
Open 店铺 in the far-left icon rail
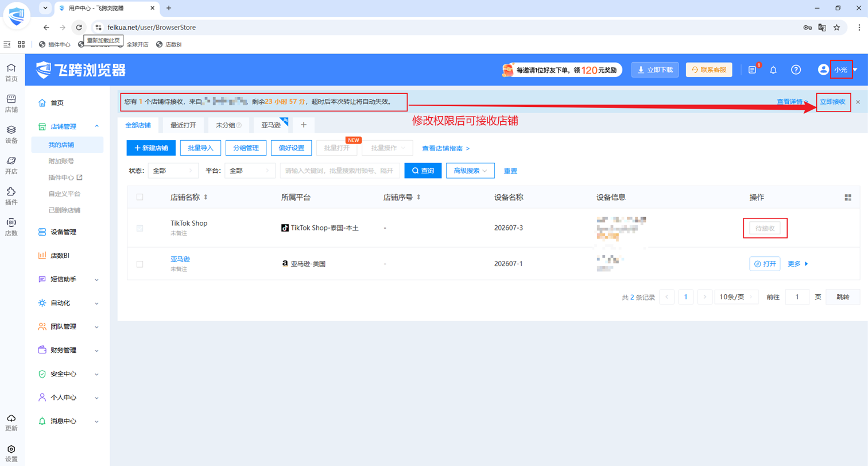click(11, 104)
